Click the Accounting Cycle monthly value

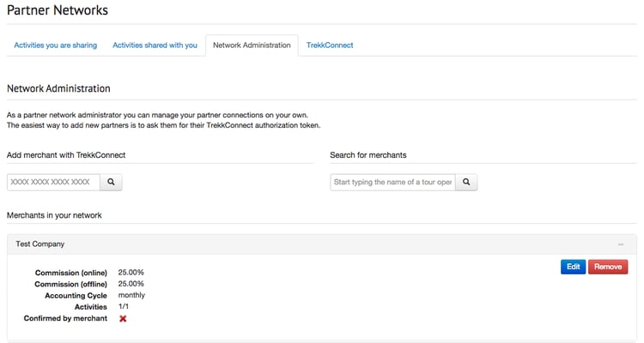click(x=131, y=295)
